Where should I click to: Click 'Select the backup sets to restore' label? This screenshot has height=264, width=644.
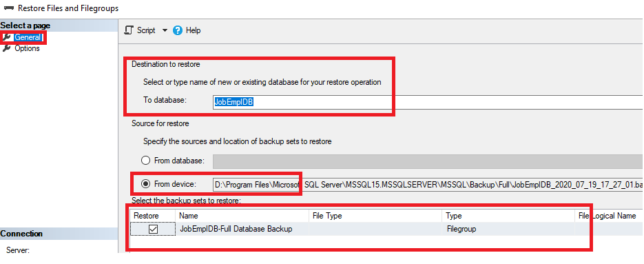(x=186, y=201)
